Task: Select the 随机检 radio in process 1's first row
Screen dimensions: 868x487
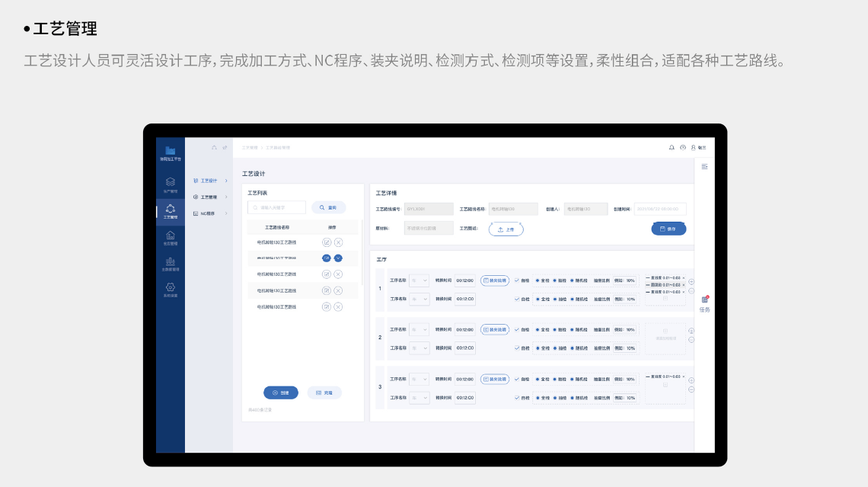Action: (572, 280)
